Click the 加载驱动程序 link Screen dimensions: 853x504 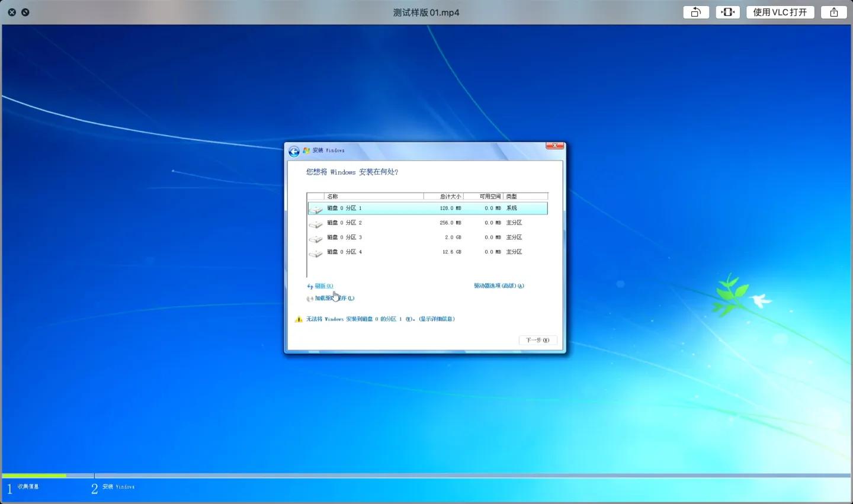point(334,298)
